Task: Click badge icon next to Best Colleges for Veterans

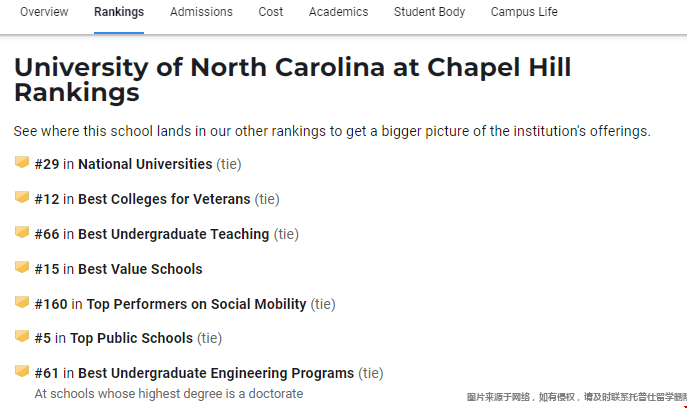Action: pyautogui.click(x=22, y=197)
